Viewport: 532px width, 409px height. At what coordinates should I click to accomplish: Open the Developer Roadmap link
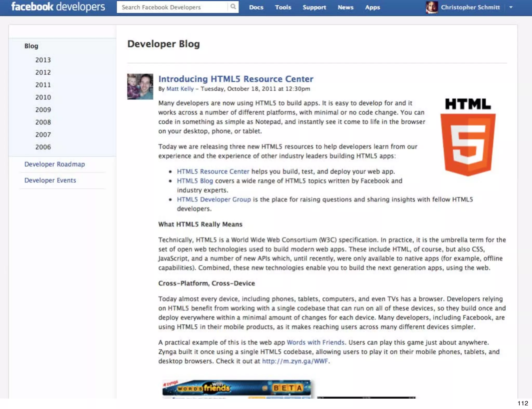[x=55, y=164]
